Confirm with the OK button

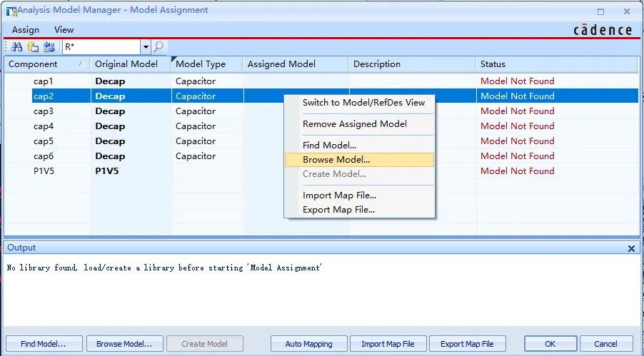[x=550, y=344]
